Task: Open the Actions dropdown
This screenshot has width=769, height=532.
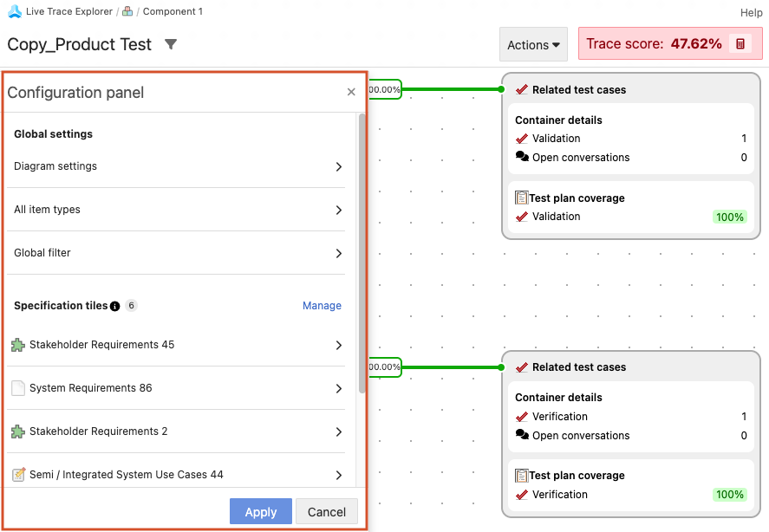Action: click(x=533, y=44)
